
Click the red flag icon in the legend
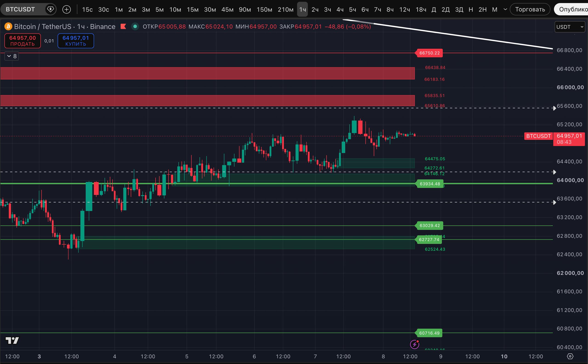123,26
